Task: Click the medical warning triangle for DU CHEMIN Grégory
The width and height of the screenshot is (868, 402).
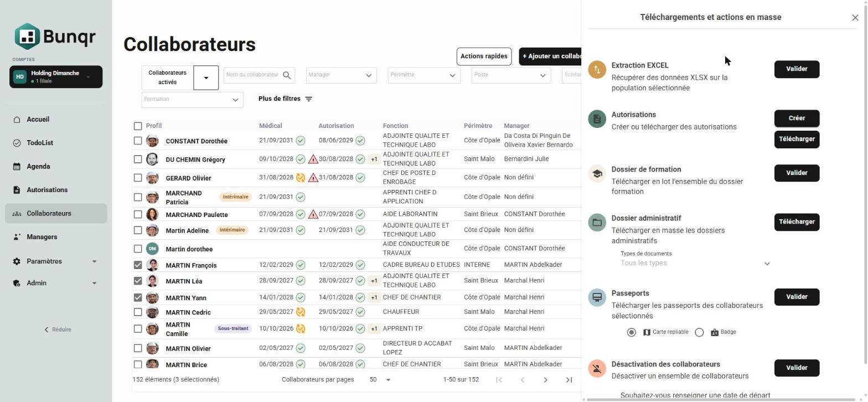Action: click(x=313, y=159)
